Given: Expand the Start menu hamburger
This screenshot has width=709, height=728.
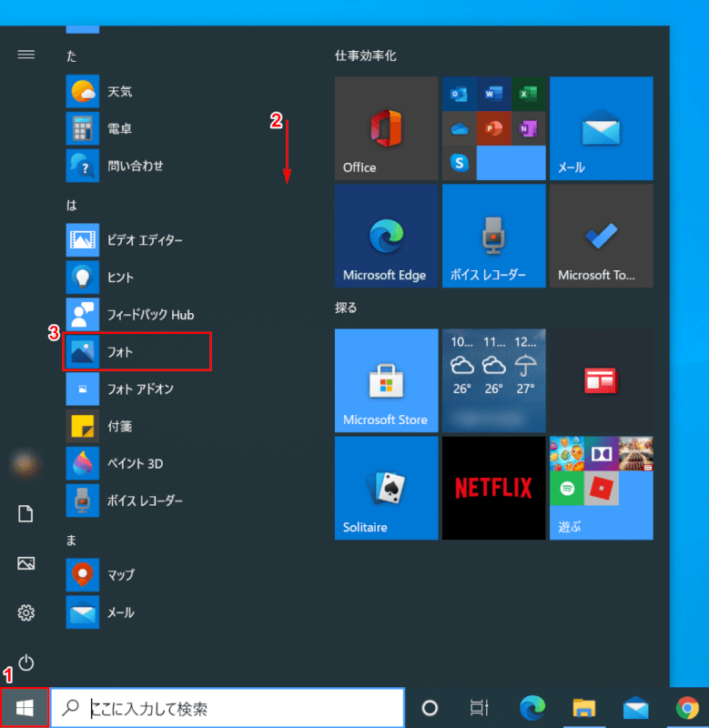Looking at the screenshot, I should point(26,55).
